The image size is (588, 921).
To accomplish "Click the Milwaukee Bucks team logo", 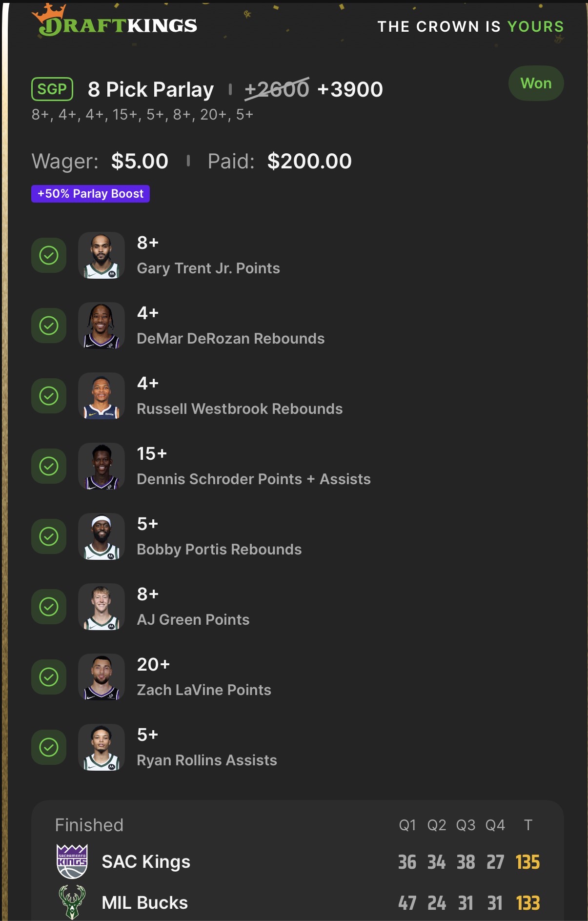I will click(x=72, y=902).
